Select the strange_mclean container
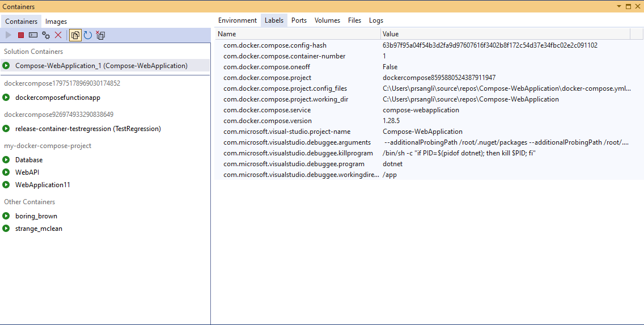644x325 pixels. [39, 229]
